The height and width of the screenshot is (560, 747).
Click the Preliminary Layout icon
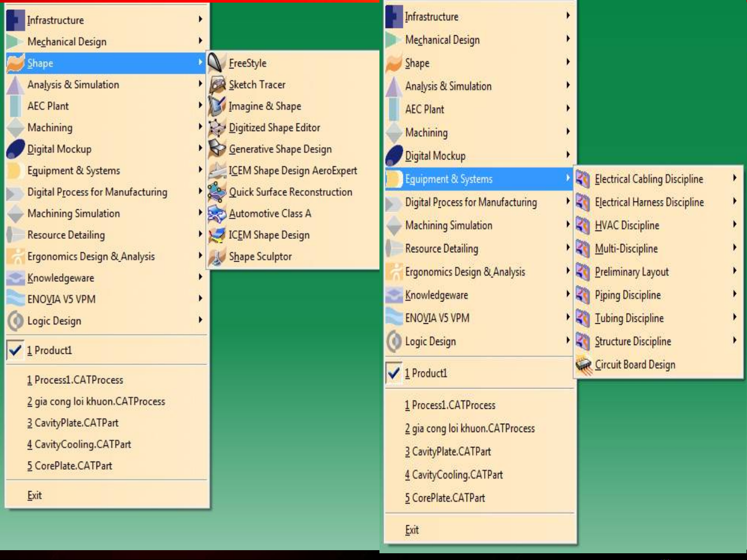[x=583, y=272]
